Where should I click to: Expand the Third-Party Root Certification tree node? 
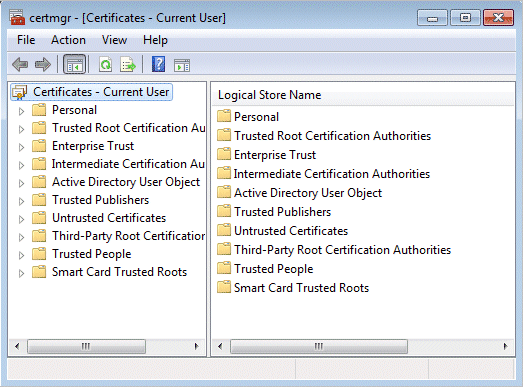(21, 238)
